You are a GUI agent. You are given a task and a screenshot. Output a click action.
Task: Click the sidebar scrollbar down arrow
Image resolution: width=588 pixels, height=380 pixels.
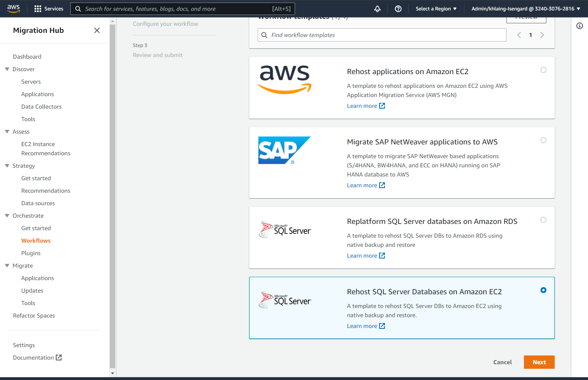(112, 373)
